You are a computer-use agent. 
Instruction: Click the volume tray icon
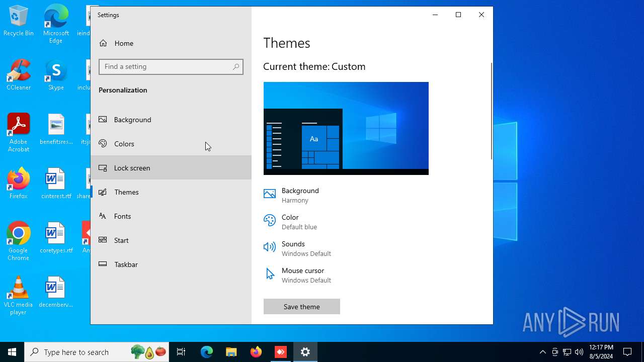579,352
